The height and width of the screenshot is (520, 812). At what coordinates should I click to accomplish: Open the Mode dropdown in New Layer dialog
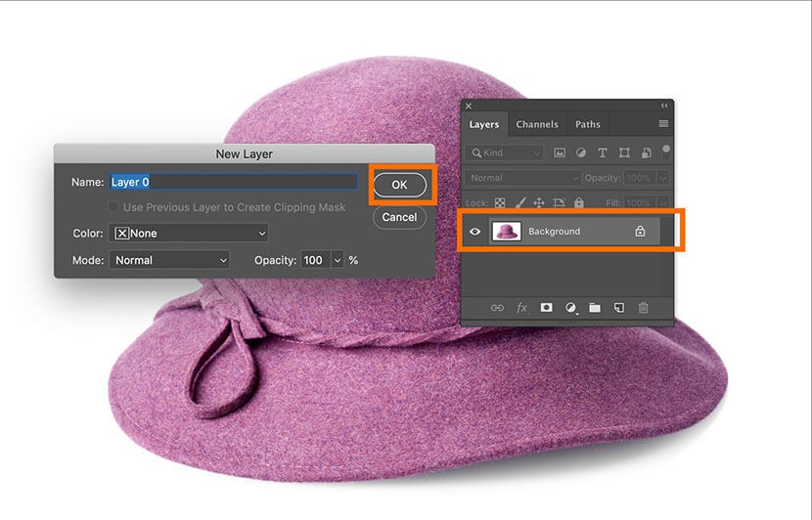169,260
